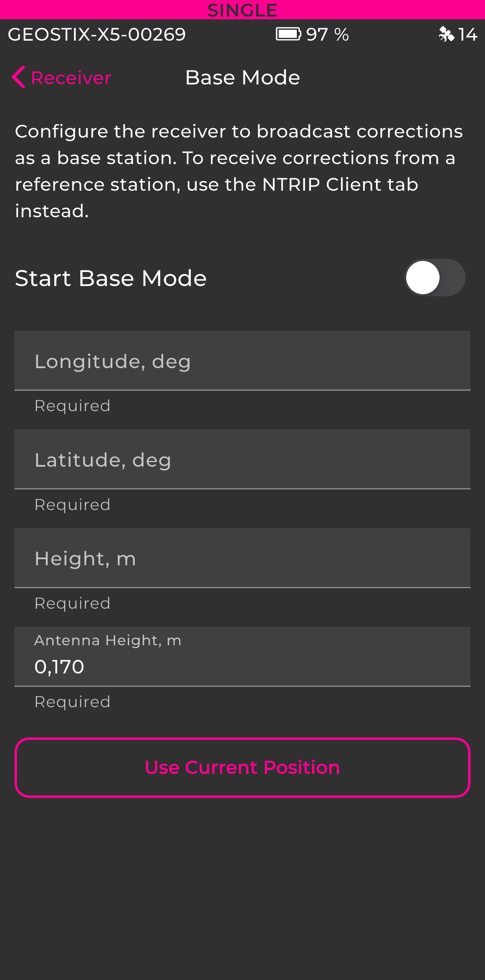Select the Height, m input field
This screenshot has width=485, height=980.
coord(242,558)
